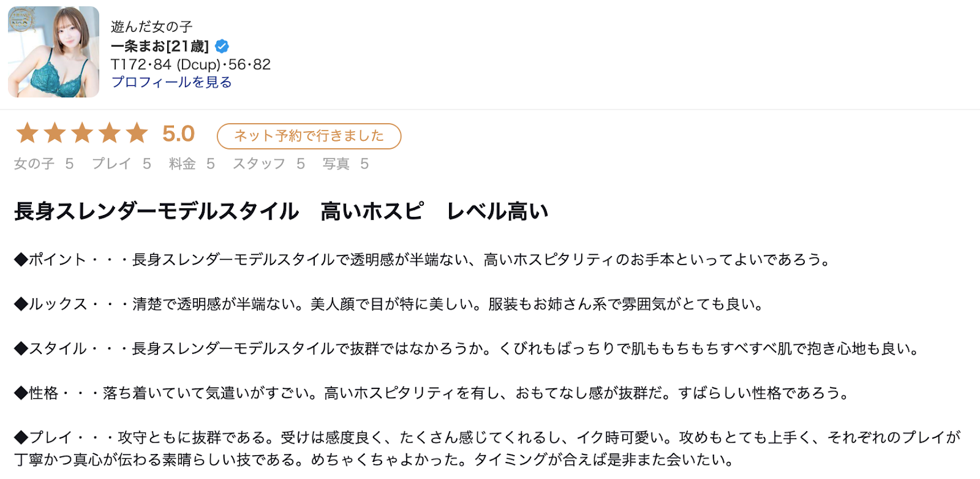
Task: Click the blue verified badge icon
Action: [222, 46]
